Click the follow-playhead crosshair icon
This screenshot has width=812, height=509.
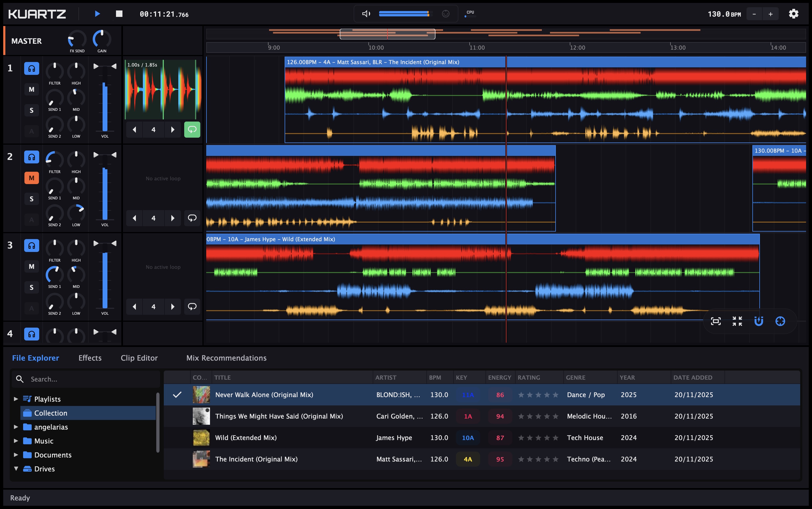(x=781, y=321)
